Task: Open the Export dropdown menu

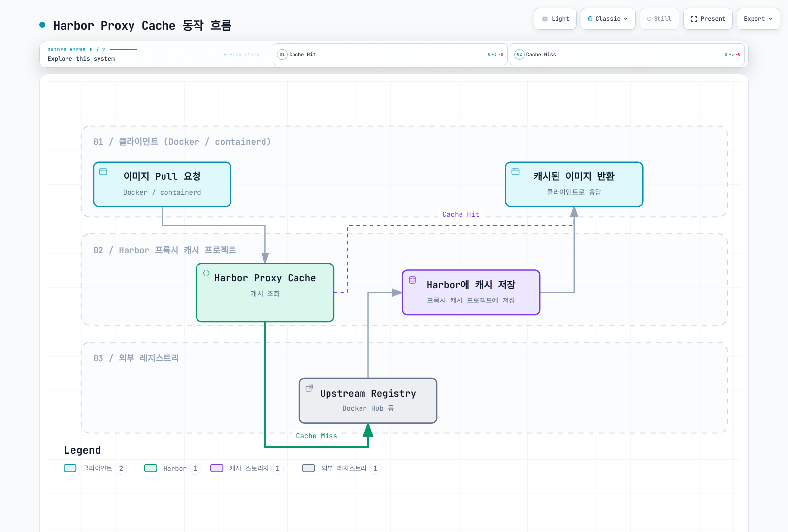Action: pyautogui.click(x=758, y=19)
